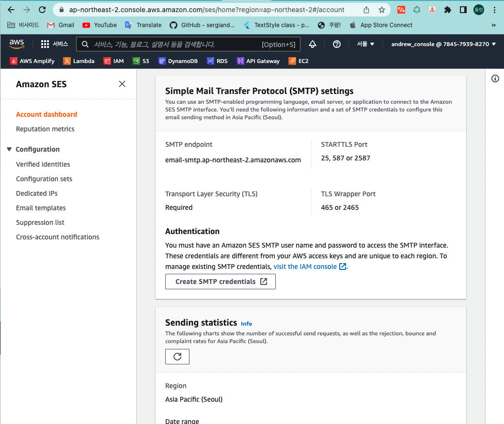This screenshot has width=504, height=424.
Task: Open the Lambda favorites shortcut
Action: tap(79, 61)
